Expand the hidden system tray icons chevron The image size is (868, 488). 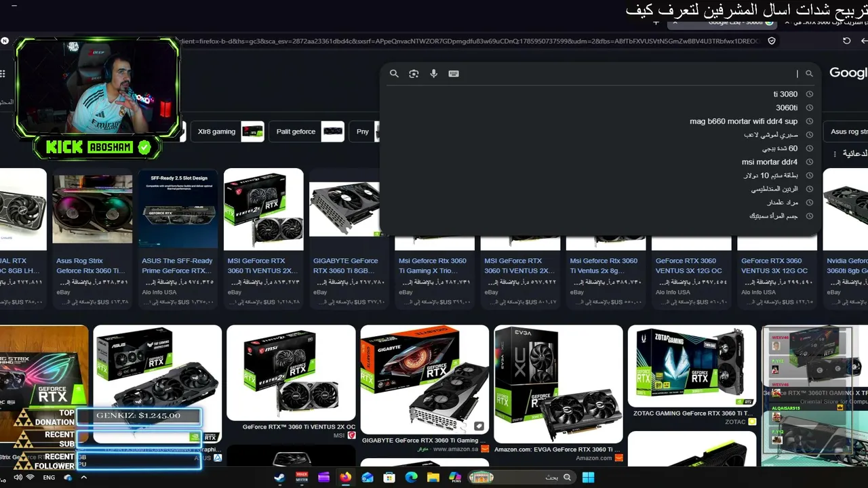[84, 477]
